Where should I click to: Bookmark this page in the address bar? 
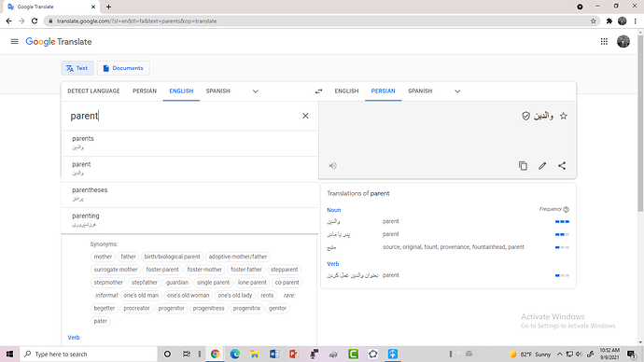pyautogui.click(x=593, y=21)
